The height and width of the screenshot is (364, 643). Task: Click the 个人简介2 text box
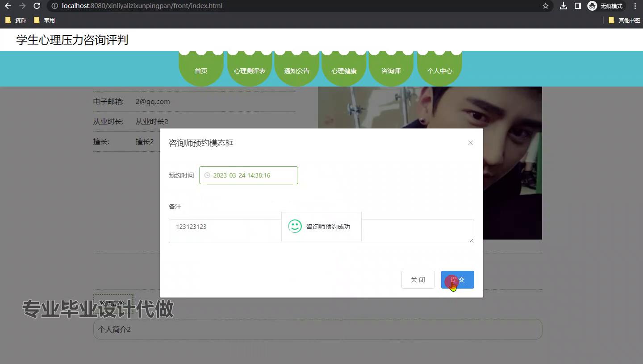317,329
